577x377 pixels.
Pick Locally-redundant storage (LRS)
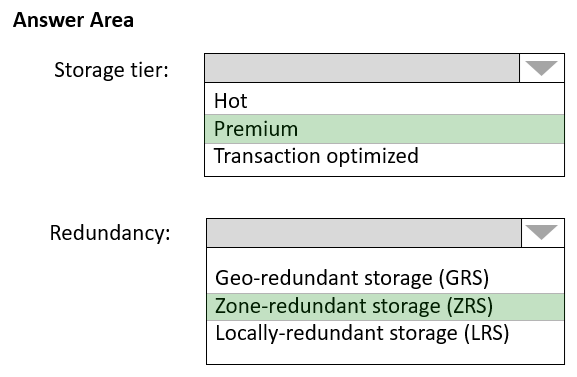click(385, 334)
